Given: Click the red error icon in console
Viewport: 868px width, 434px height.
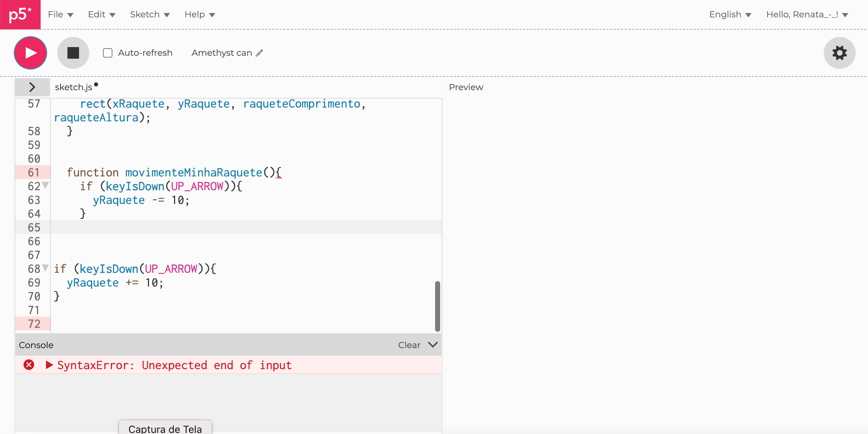Looking at the screenshot, I should tap(29, 365).
